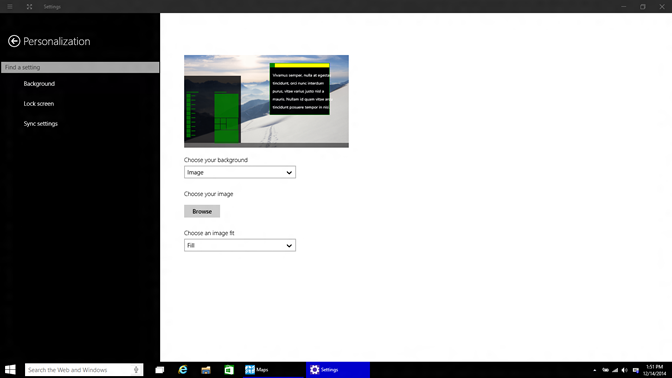Open the Windows Start menu
This screenshot has height=378, width=672.
point(10,370)
